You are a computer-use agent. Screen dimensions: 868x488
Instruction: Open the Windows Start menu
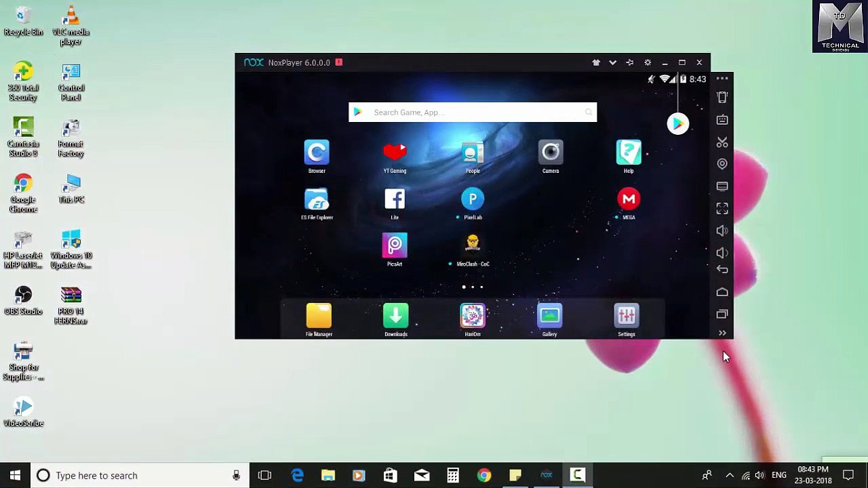[15, 475]
